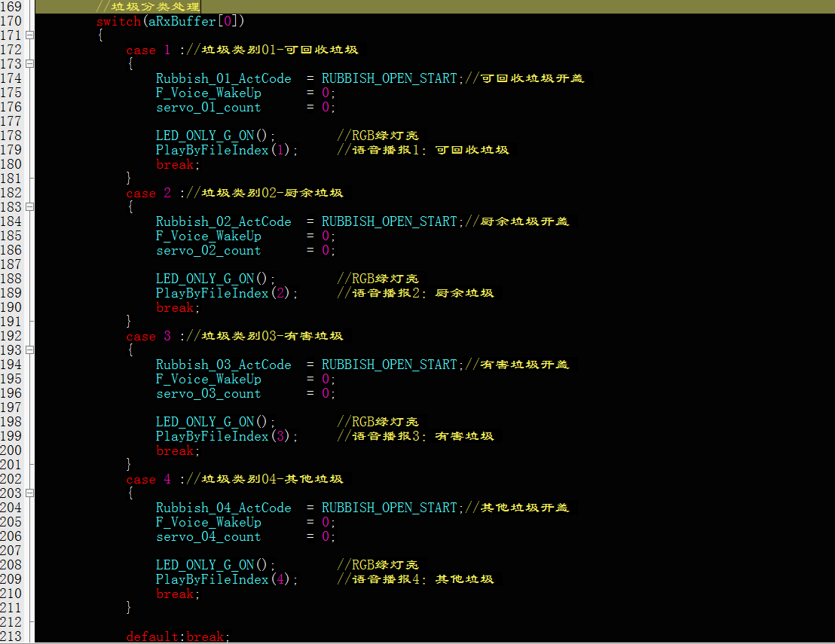Click LED_ONLY_G_ON() on line 188

[x=212, y=279]
